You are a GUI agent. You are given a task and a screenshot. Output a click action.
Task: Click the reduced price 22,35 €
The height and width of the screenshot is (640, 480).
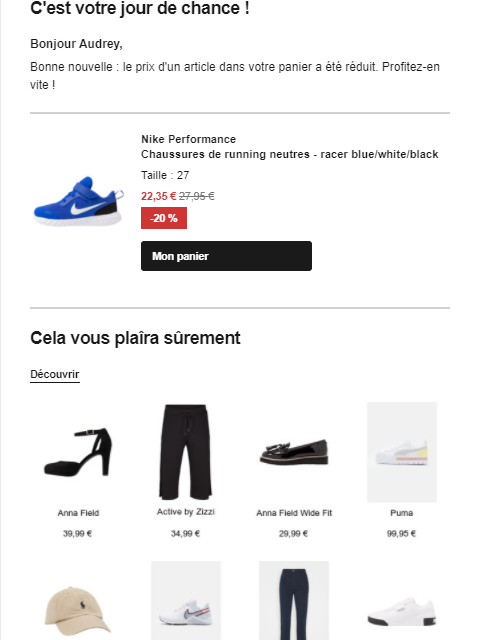point(158,196)
